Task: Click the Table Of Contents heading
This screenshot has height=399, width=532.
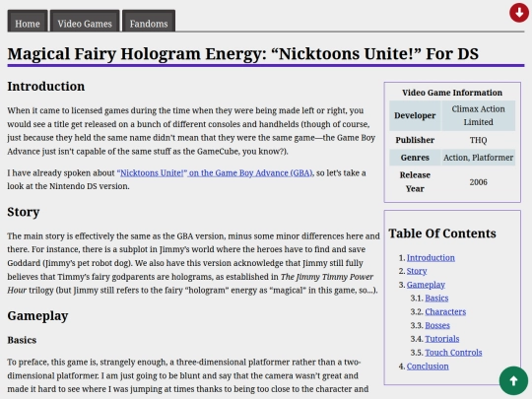Action: point(442,233)
